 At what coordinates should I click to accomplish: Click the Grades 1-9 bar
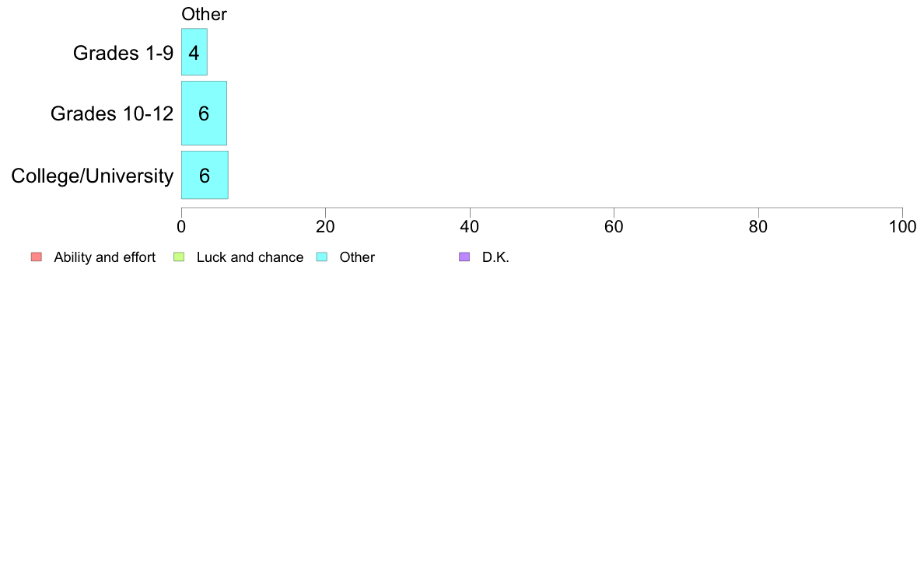click(194, 52)
